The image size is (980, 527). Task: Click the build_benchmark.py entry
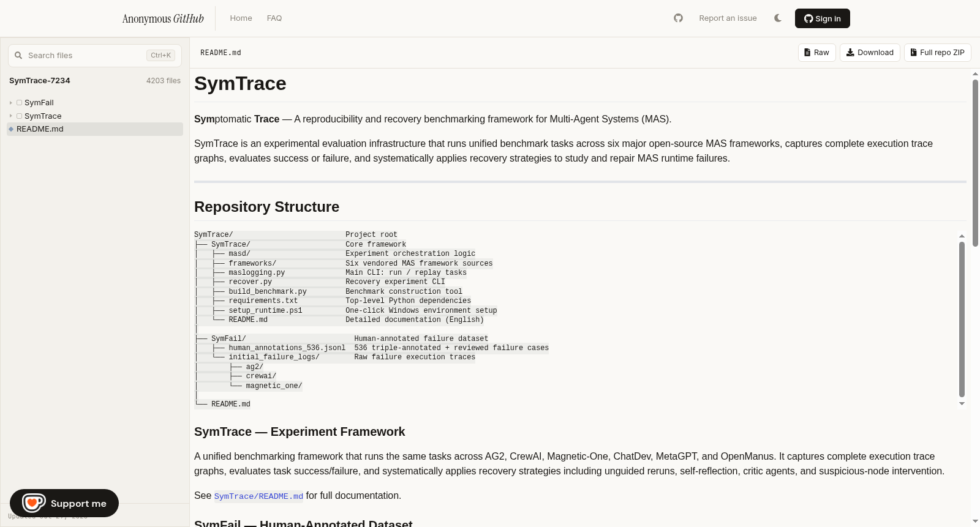coord(268,292)
